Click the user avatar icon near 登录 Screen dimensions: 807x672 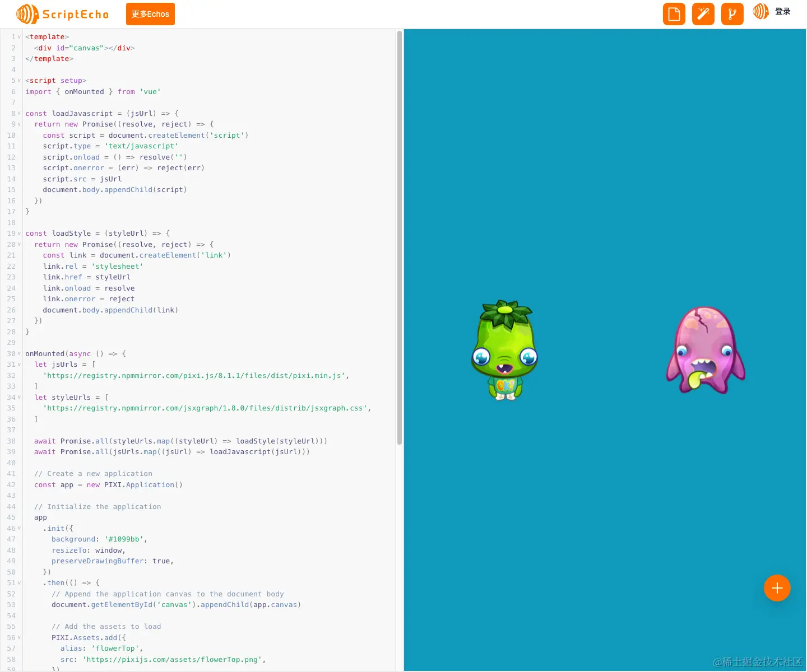coord(761,11)
